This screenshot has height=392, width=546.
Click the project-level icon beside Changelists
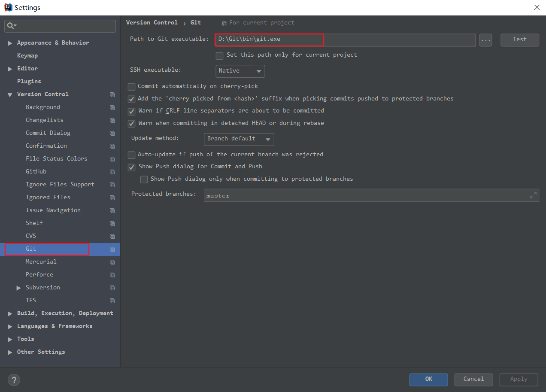[112, 120]
